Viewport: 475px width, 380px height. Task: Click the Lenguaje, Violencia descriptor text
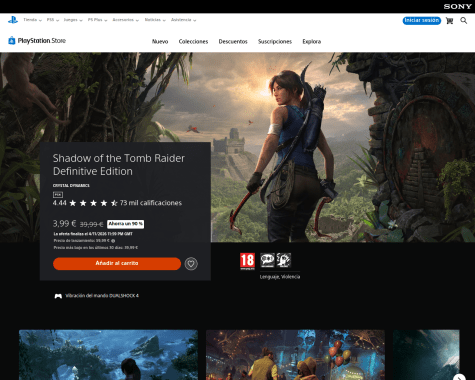click(280, 277)
